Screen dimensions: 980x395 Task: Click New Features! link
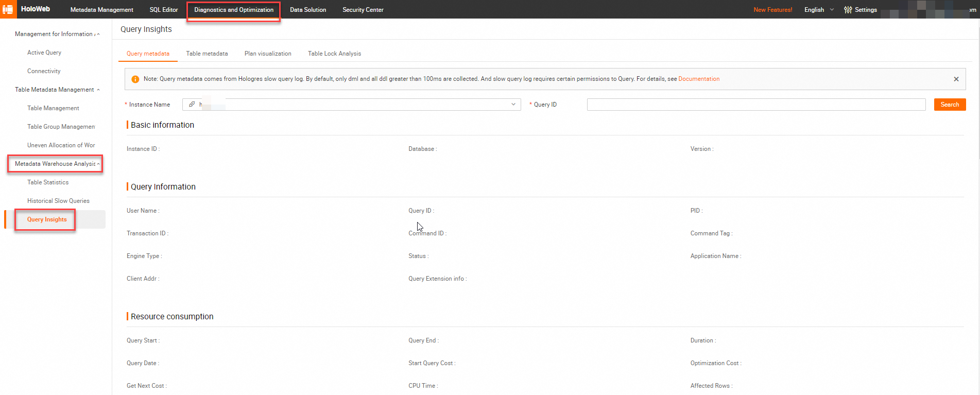772,10
